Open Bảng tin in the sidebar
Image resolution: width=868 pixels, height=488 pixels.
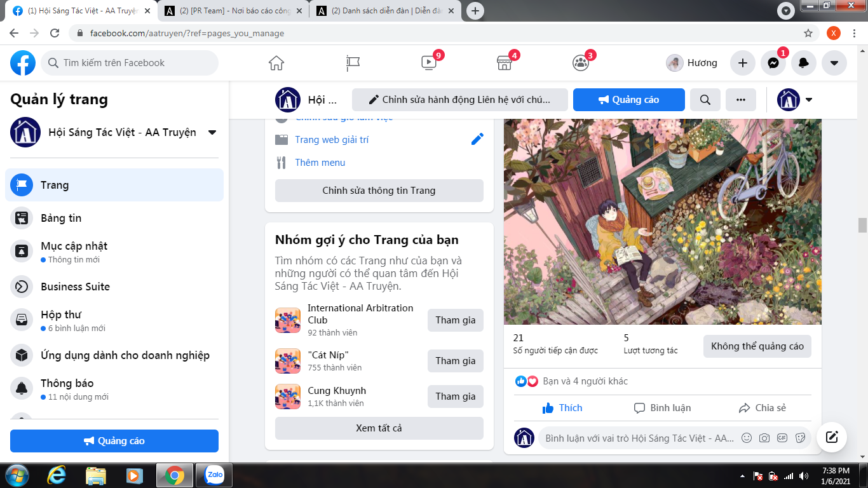click(x=114, y=218)
